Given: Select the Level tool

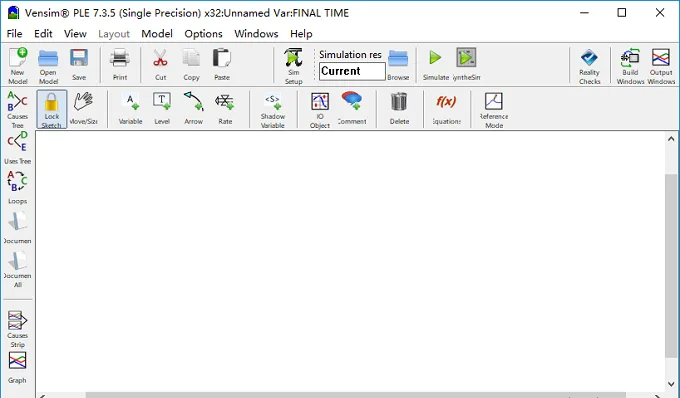Looking at the screenshot, I should (x=162, y=109).
